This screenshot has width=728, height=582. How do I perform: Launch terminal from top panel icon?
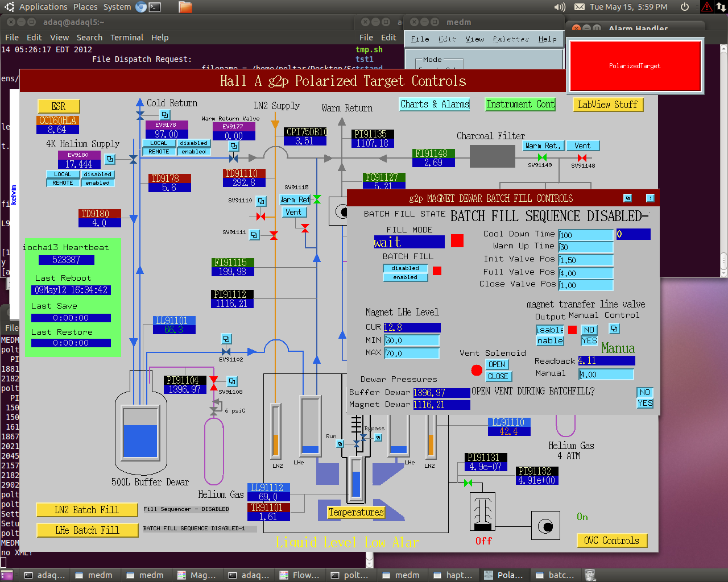(155, 7)
